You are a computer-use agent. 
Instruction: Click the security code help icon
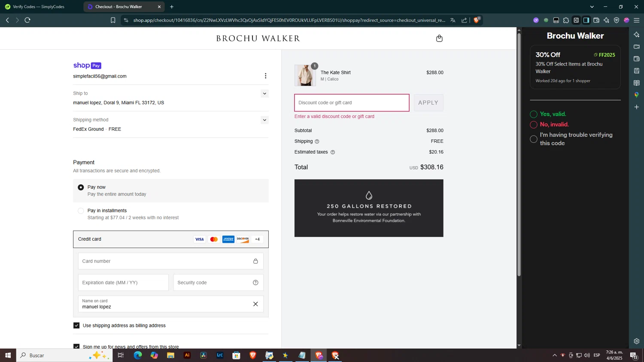tap(255, 283)
